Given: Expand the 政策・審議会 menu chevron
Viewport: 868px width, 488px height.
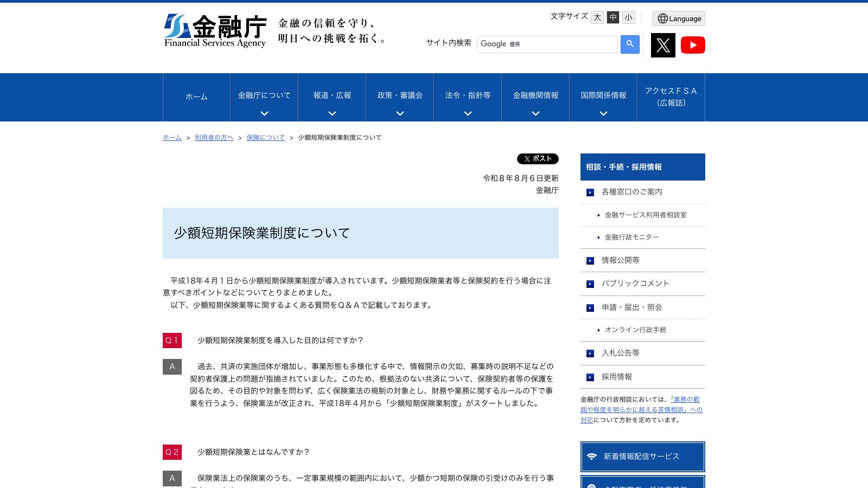Looking at the screenshot, I should (x=400, y=114).
